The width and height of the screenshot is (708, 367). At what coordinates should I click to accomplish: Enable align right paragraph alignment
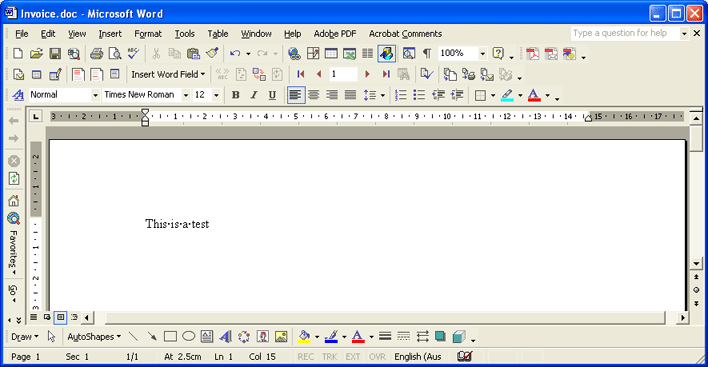332,95
